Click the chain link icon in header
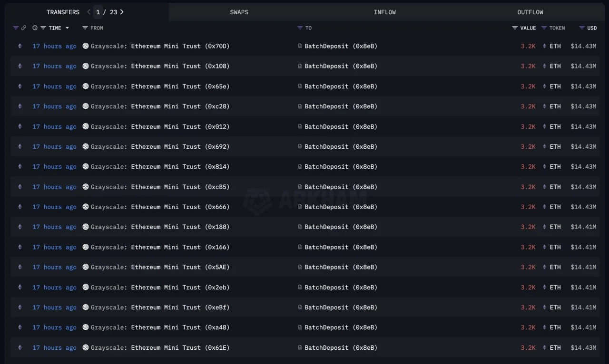The height and width of the screenshot is (364, 609). point(23,28)
